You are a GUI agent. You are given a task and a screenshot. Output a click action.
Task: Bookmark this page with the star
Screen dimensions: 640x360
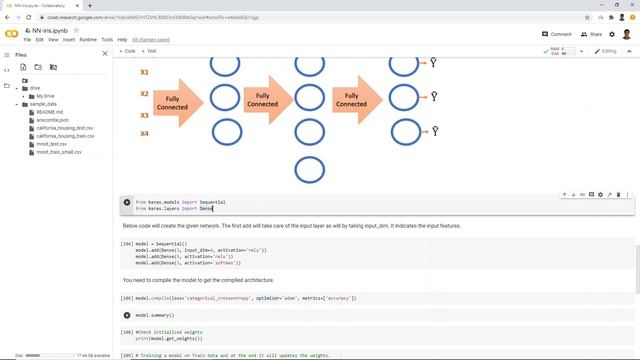[587, 17]
